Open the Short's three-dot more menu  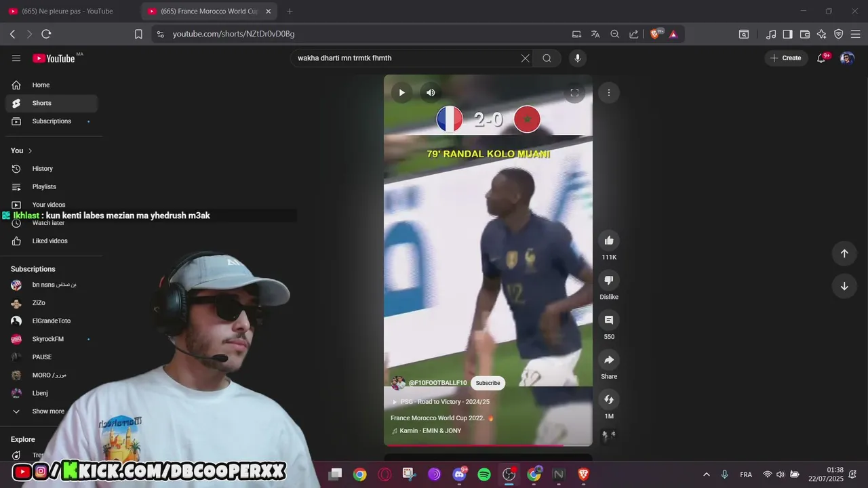tap(609, 93)
